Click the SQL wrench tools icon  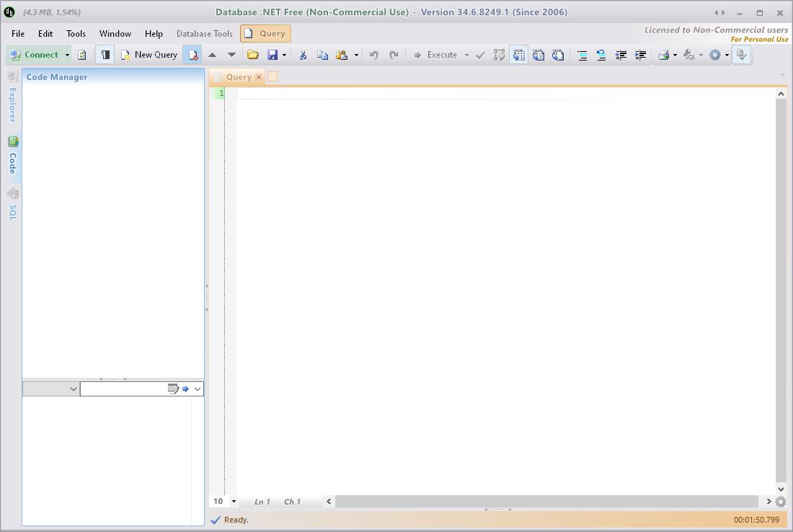(x=688, y=55)
